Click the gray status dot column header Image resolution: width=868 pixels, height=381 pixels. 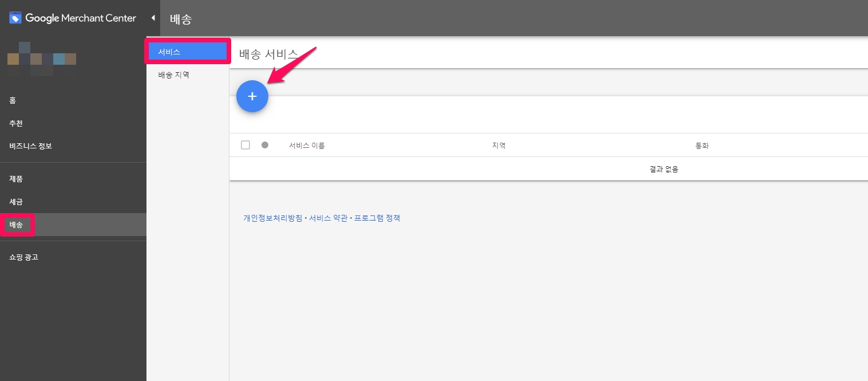pos(264,145)
